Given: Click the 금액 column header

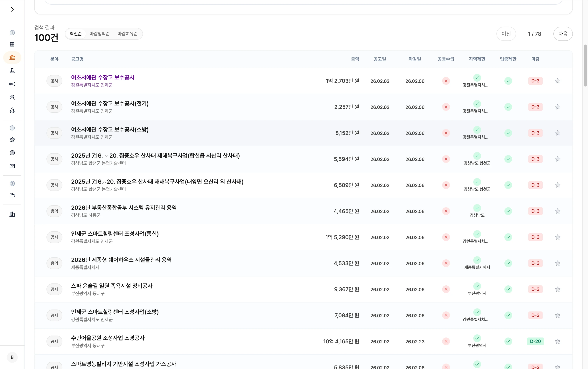Looking at the screenshot, I should tap(355, 59).
